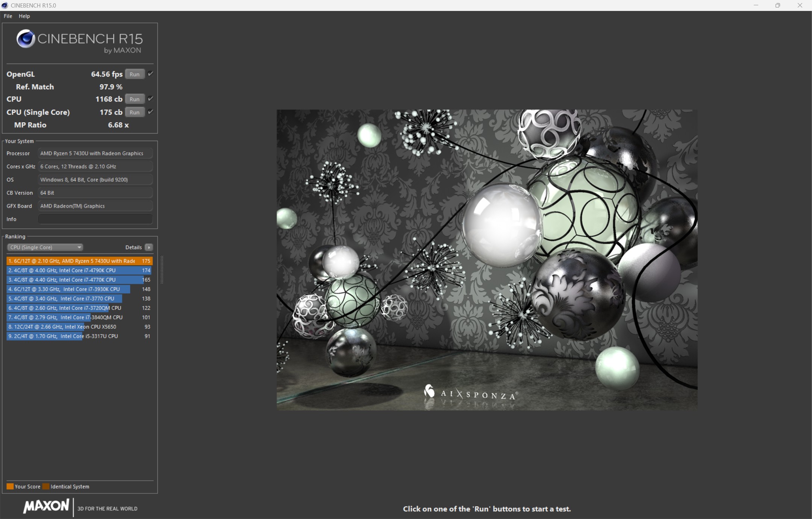Toggle the OpenGL test checkbox
This screenshot has height=519, width=812.
pyautogui.click(x=150, y=74)
